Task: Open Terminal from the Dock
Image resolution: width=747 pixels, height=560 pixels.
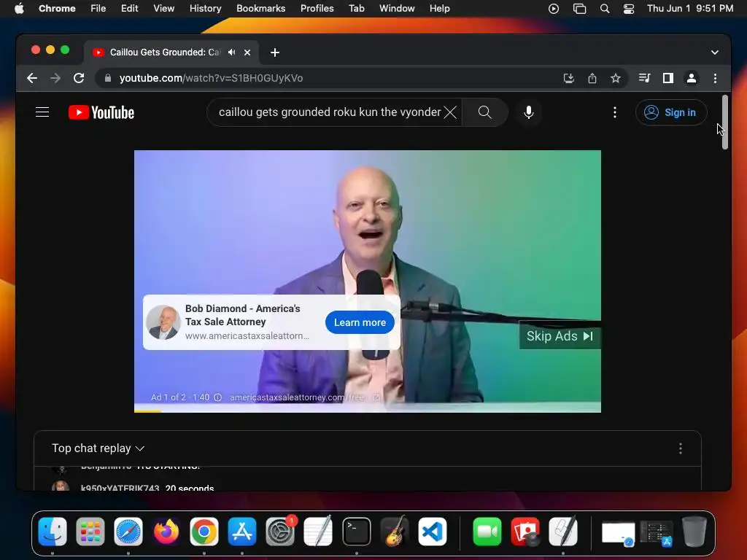Action: [356, 531]
